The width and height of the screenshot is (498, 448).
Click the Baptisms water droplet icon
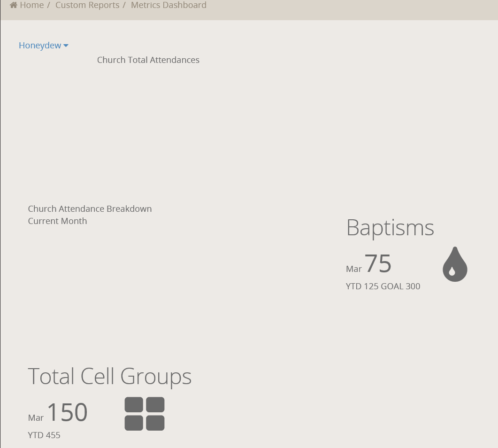point(455,264)
